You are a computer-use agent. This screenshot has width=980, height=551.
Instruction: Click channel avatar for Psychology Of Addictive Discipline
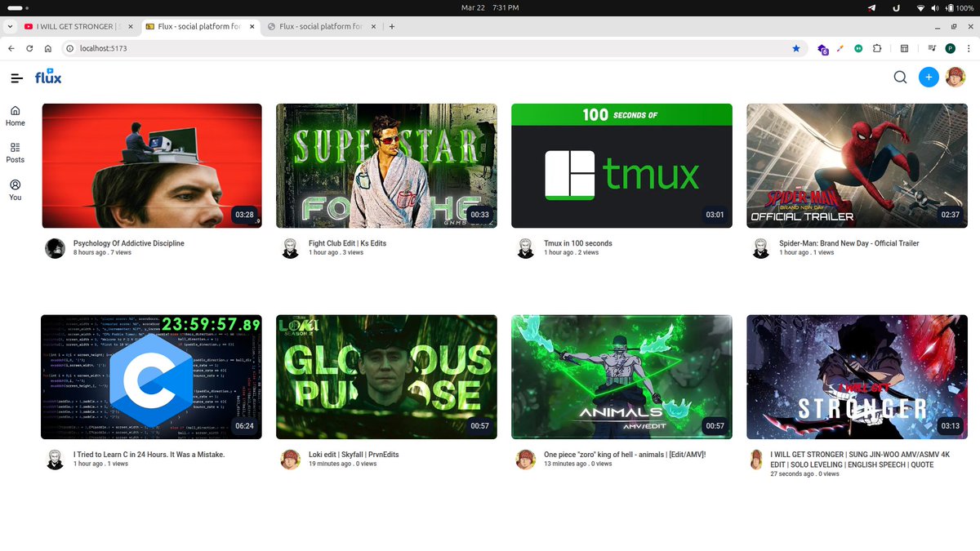(x=55, y=249)
